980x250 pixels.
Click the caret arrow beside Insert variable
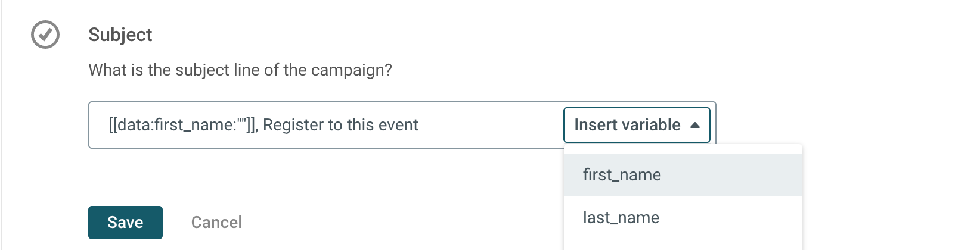[695, 125]
